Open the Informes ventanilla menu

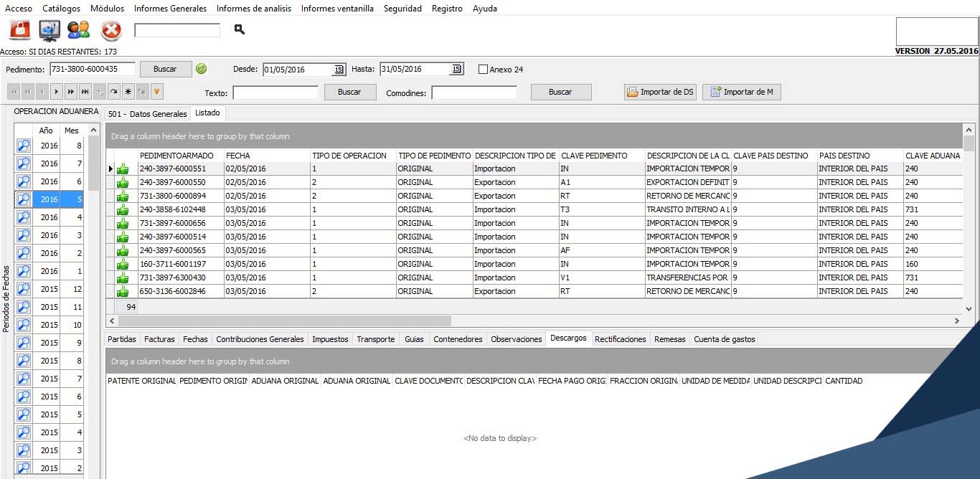[x=337, y=9]
